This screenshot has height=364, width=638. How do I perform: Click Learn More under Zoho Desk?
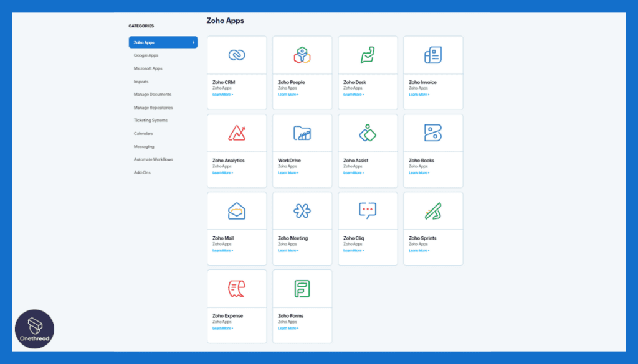point(354,95)
